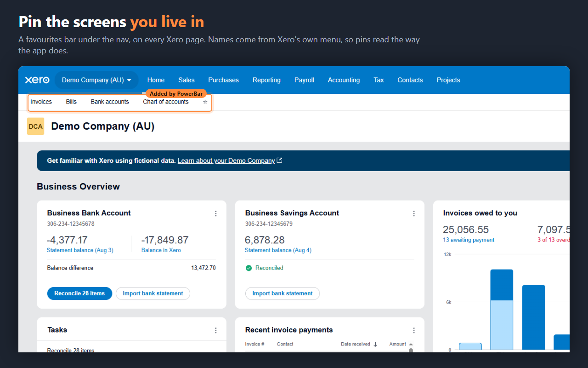Open pinned Bank accounts shortcut
This screenshot has height=368, width=588.
pos(110,102)
